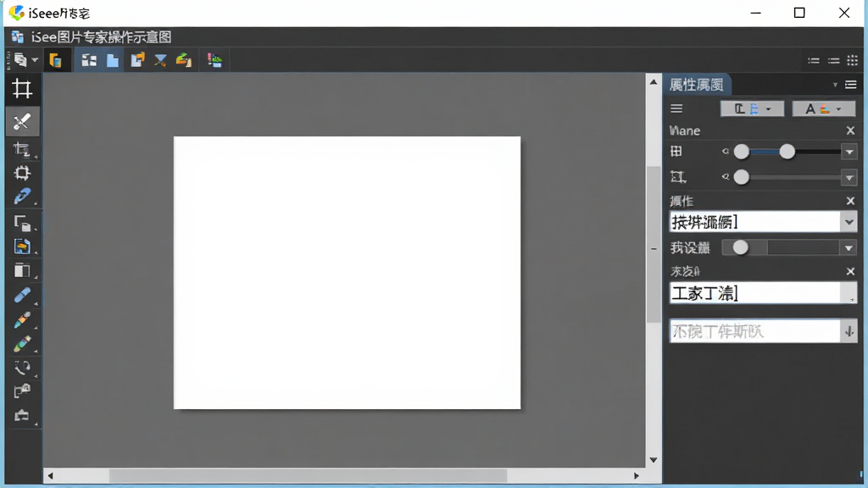Open the panel options menu at top right
The height and width of the screenshot is (488, 868).
point(851,85)
